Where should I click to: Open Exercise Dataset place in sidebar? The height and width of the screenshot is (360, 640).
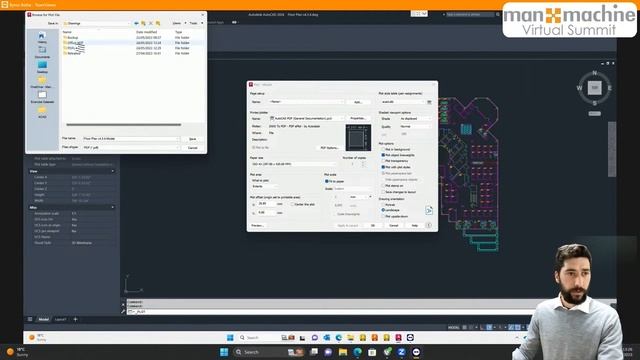coord(42,97)
